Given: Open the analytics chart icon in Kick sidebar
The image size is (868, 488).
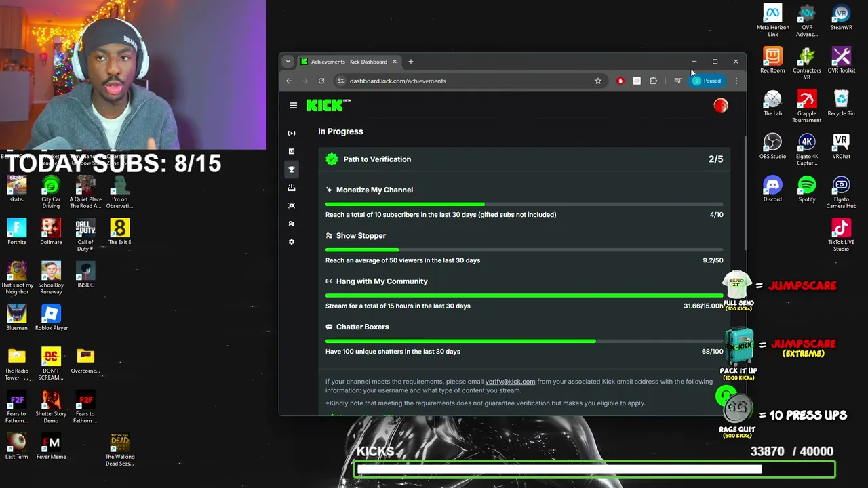Looking at the screenshot, I should click(292, 151).
